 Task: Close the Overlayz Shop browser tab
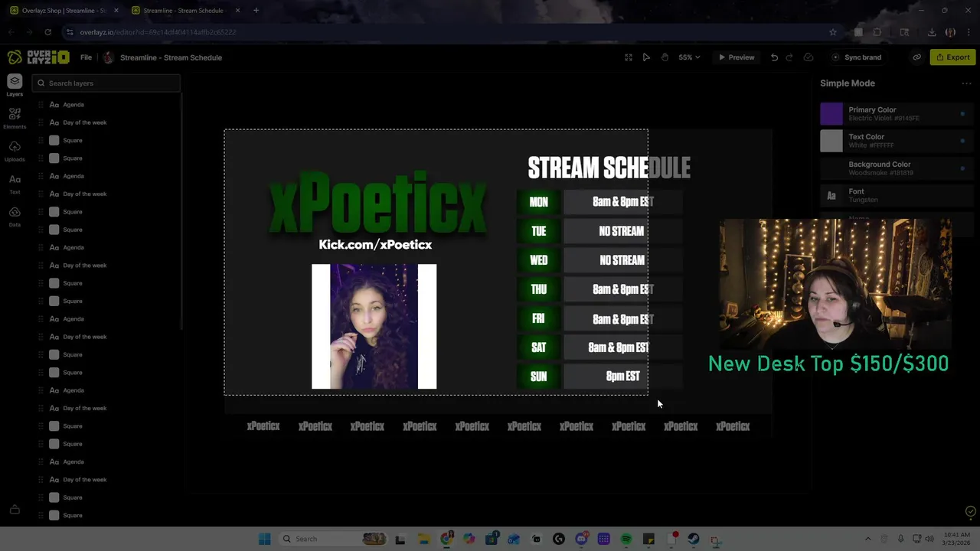(x=116, y=11)
